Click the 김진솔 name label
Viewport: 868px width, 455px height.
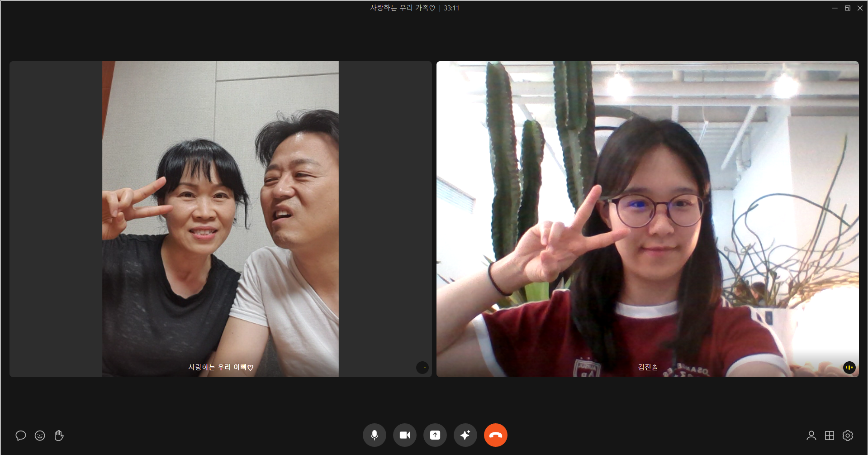648,367
